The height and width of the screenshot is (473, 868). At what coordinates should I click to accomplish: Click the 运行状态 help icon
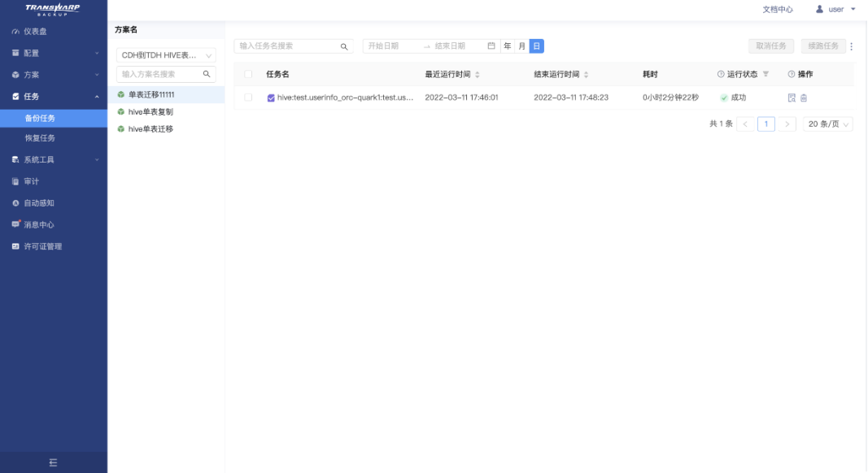721,74
